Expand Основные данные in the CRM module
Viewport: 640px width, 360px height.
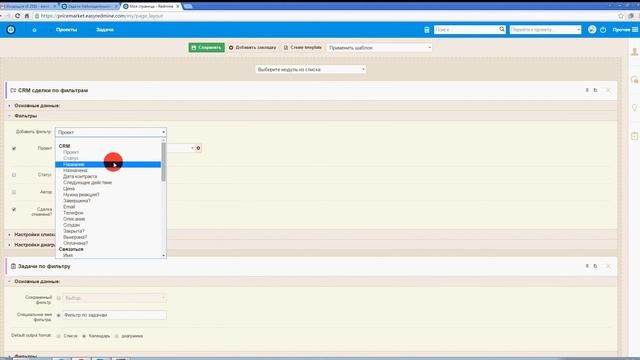(37, 106)
